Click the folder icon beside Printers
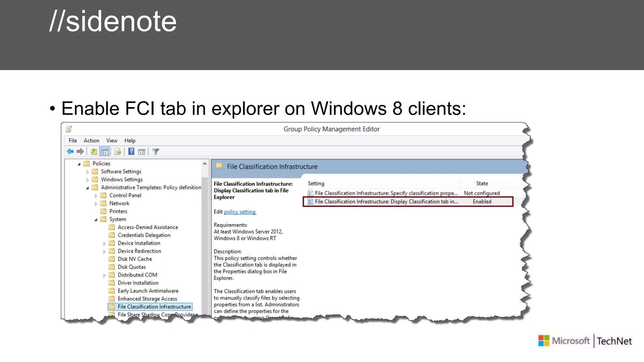 103,211
